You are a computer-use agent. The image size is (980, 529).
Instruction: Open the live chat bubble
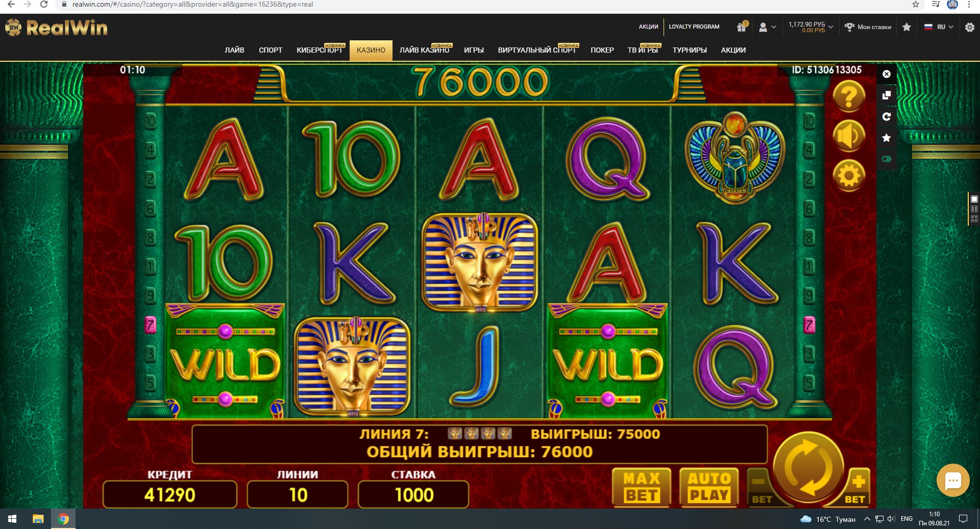(x=953, y=480)
